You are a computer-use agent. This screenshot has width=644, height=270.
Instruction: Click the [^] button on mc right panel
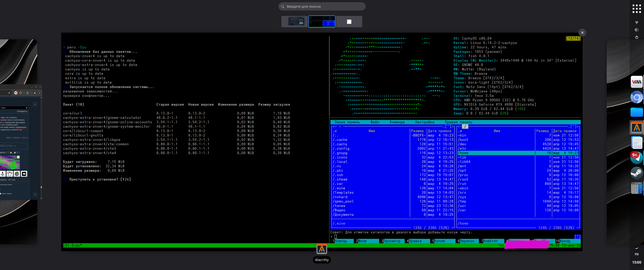[573, 127]
